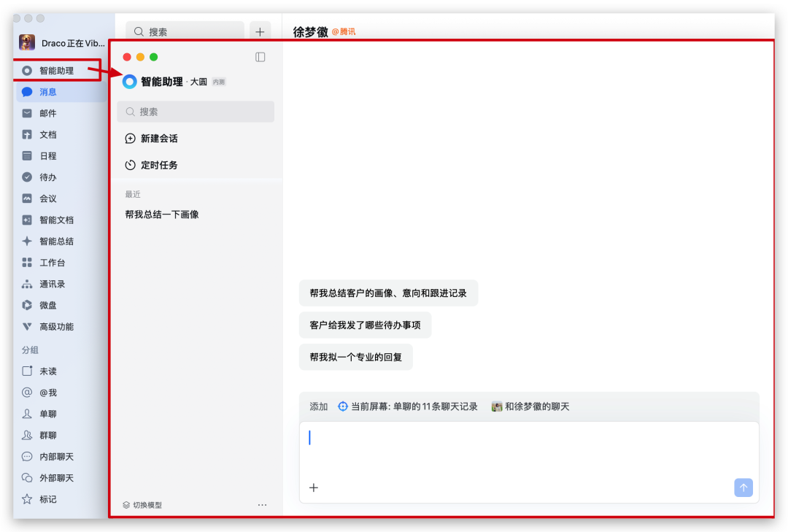
Task: Click the 徐梦徽 chat title
Action: point(311,31)
